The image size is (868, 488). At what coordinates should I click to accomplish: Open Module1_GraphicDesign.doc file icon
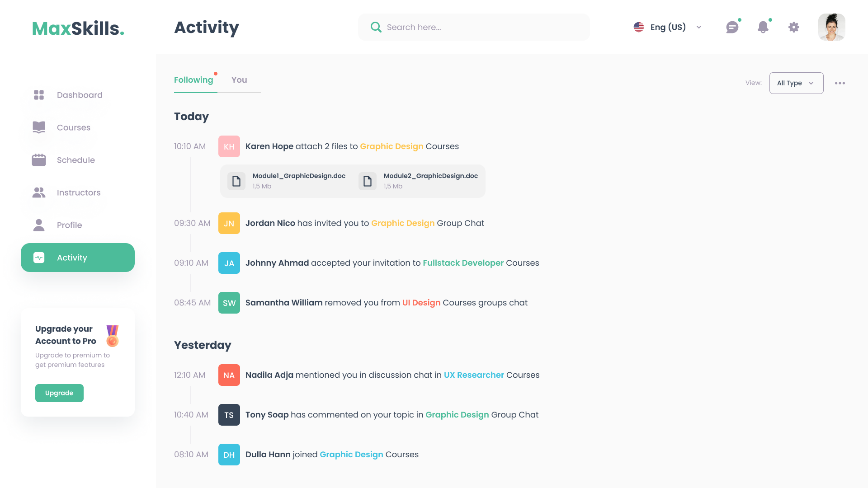(x=236, y=181)
